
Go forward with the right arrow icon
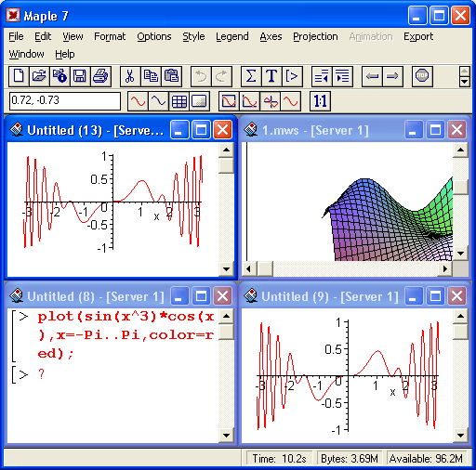coord(392,76)
